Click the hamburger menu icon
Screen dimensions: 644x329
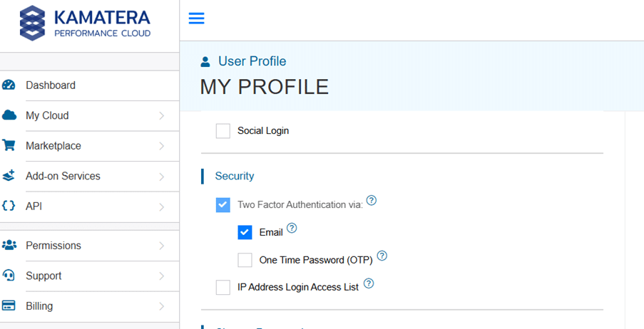click(196, 19)
